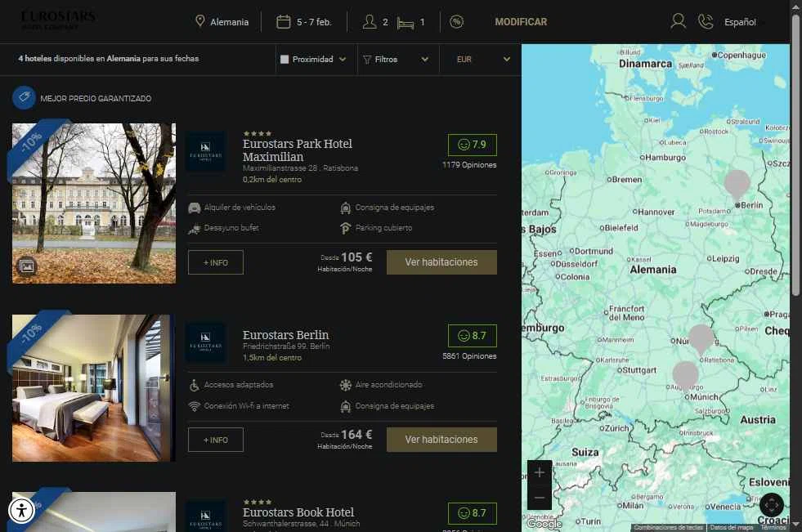
Task: Click 5861 Opiniones reviews text
Action: pos(469,356)
